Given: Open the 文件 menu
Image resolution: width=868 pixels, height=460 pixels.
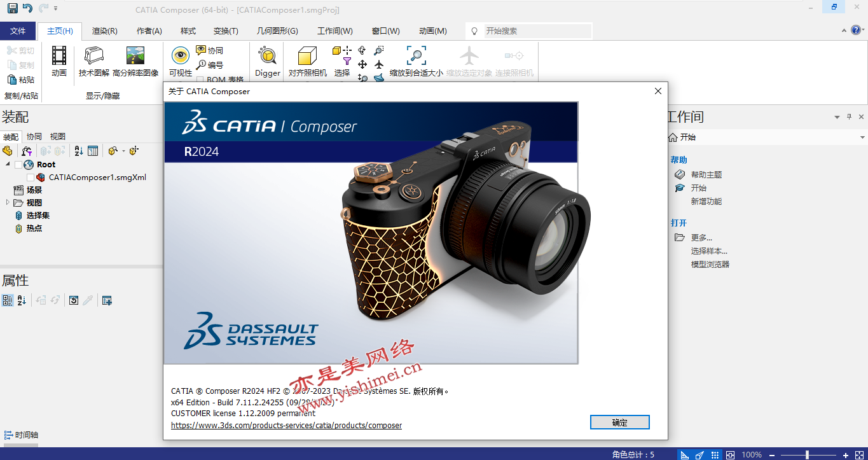Looking at the screenshot, I should point(18,31).
